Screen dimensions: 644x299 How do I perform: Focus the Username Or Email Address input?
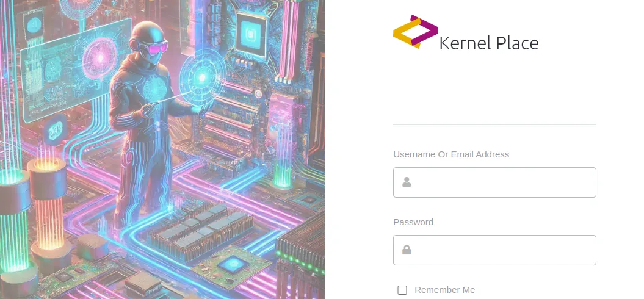click(x=494, y=182)
